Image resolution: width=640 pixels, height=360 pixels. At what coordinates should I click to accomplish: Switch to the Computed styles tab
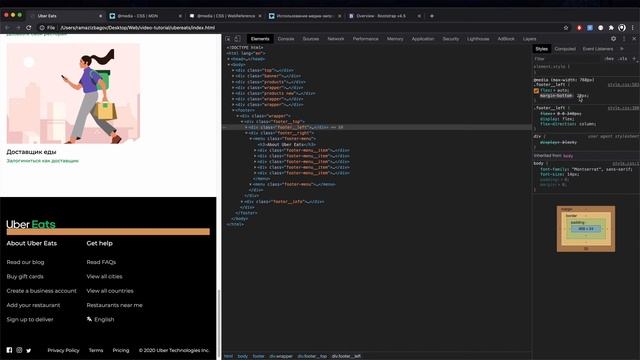(565, 49)
